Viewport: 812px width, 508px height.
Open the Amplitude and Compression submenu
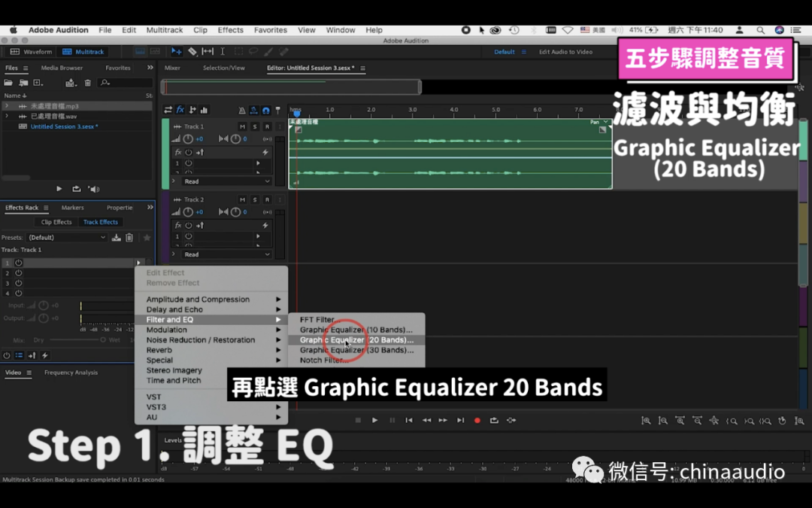click(x=211, y=299)
